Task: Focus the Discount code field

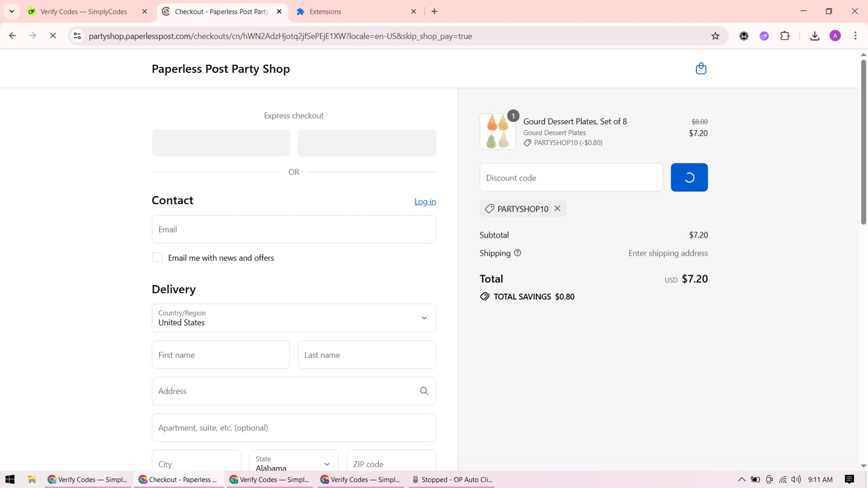Action: (x=571, y=178)
